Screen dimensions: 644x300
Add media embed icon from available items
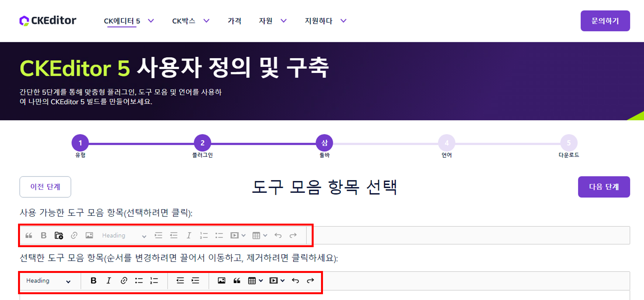[x=234, y=236]
